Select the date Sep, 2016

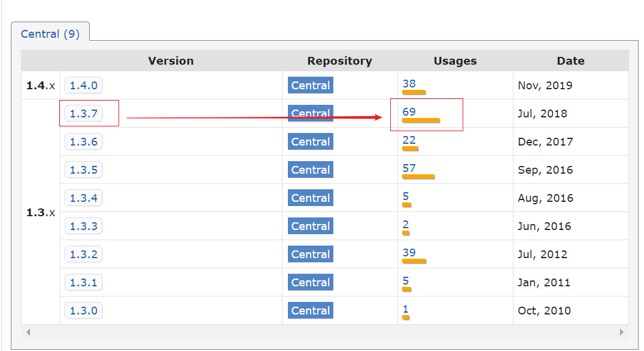tap(545, 170)
